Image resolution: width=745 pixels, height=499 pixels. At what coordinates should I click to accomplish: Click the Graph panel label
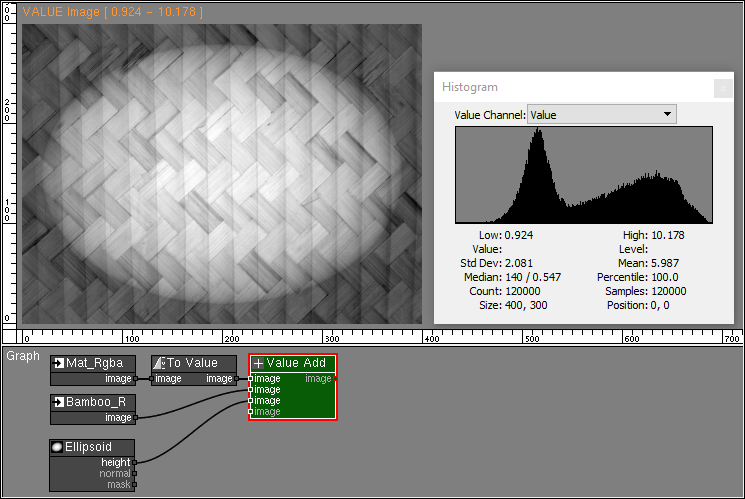(x=23, y=355)
